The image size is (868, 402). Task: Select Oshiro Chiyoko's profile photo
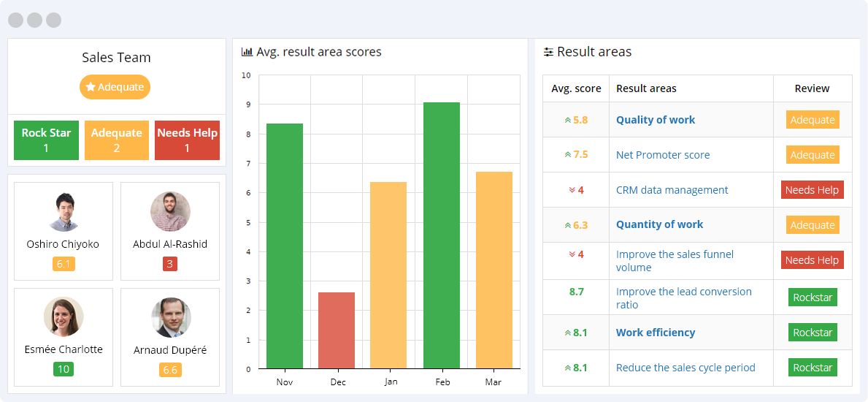(63, 212)
